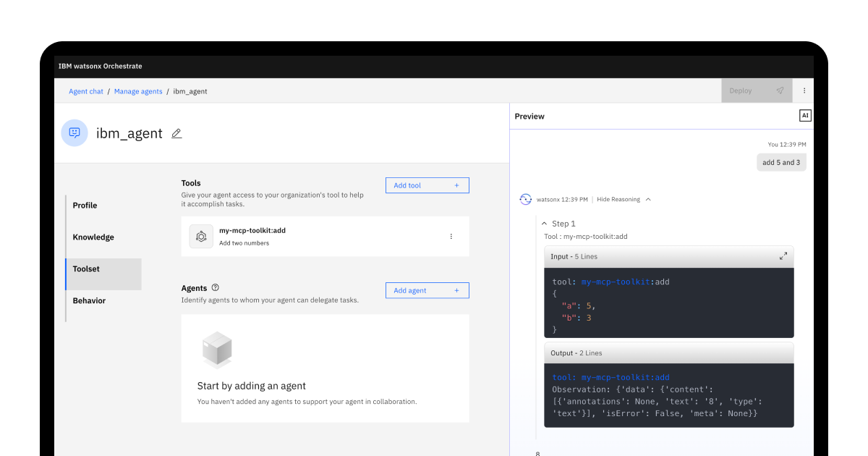Open the overflow menu next to Deploy

pos(804,91)
